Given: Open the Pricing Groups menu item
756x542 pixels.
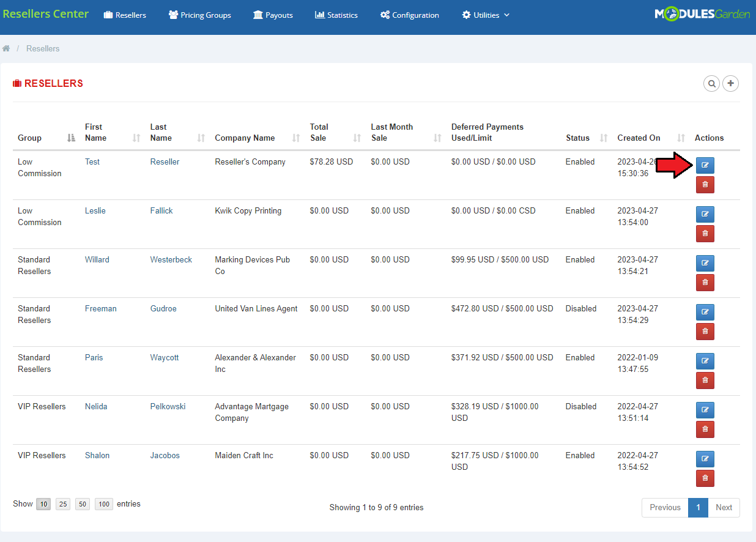Looking at the screenshot, I should 200,15.
